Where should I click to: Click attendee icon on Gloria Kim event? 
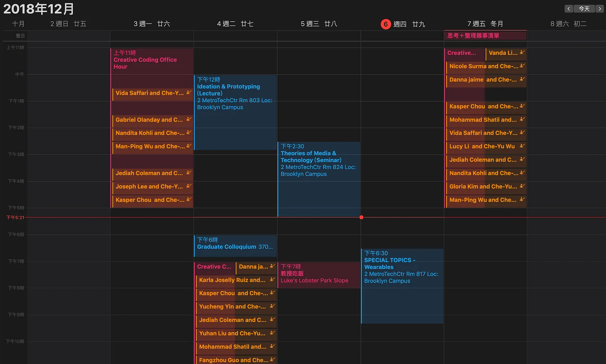(x=522, y=186)
